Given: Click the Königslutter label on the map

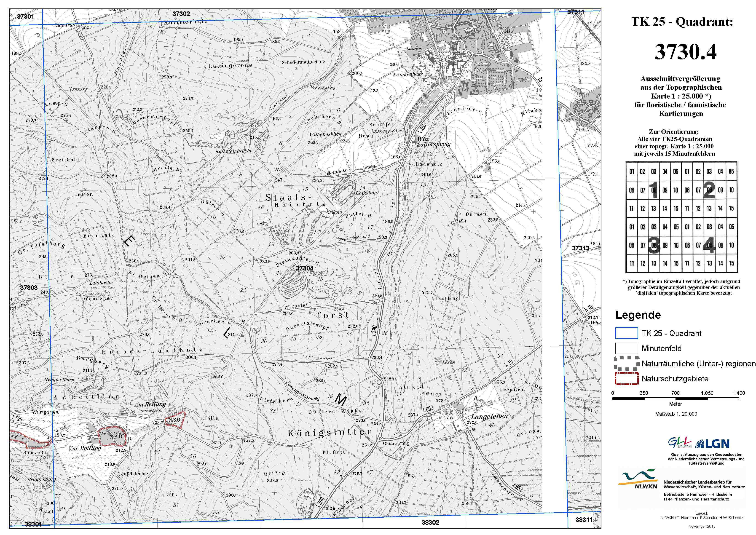Looking at the screenshot, I should (x=330, y=432).
